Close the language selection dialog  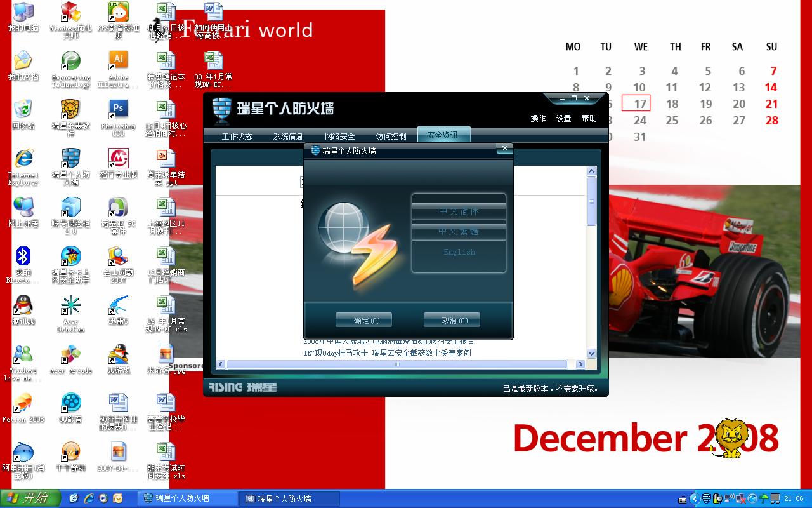[504, 149]
